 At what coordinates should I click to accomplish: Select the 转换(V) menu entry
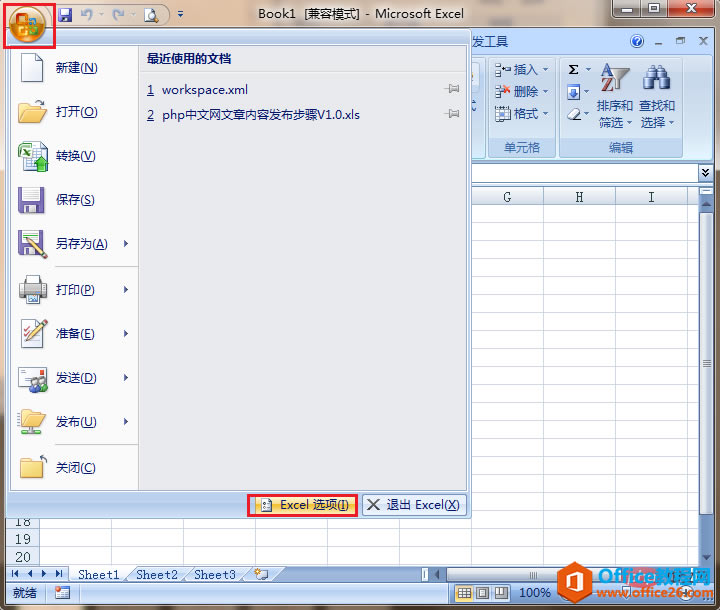click(74, 156)
